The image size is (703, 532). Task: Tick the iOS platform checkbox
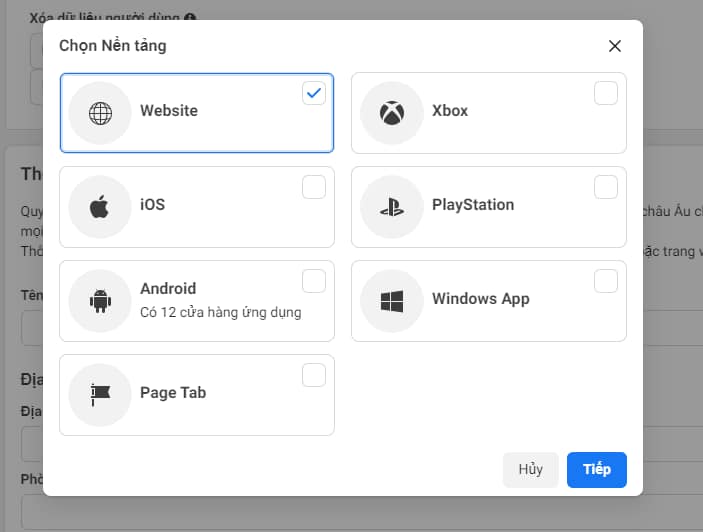coord(314,187)
